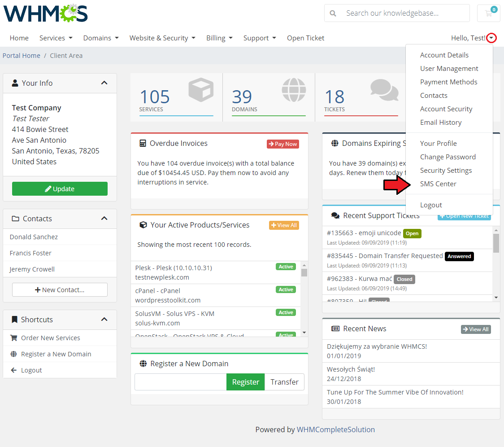The width and height of the screenshot is (504, 447).
Task: Collapse the Shortcuts panel chevron
Action: (x=104, y=320)
